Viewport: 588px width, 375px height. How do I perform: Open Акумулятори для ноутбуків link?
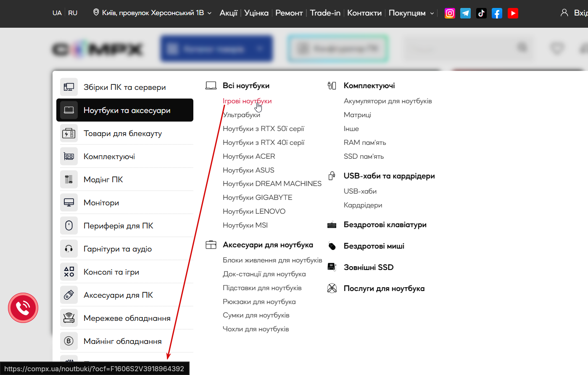(388, 101)
